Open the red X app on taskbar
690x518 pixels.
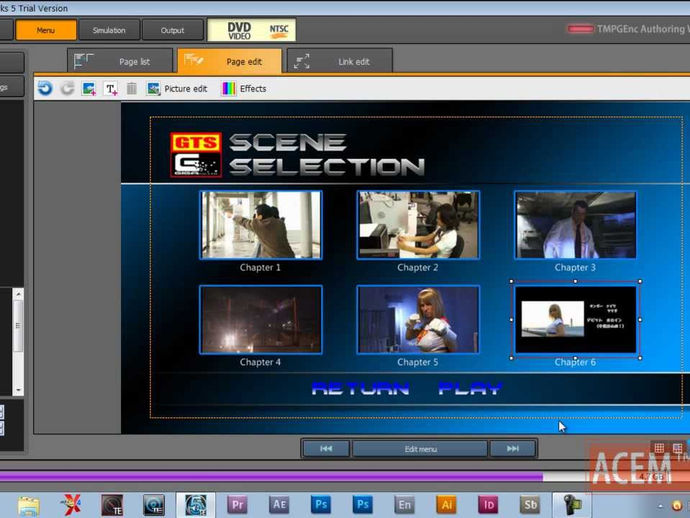coord(71,505)
